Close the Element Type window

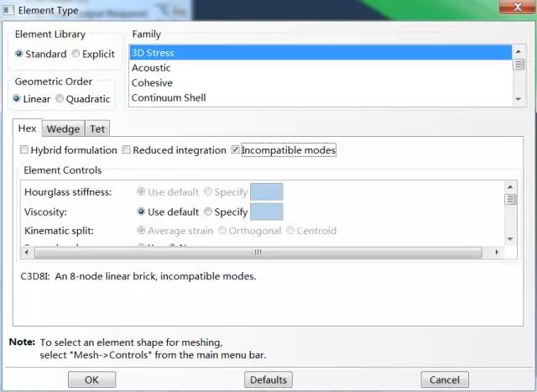(x=518, y=7)
